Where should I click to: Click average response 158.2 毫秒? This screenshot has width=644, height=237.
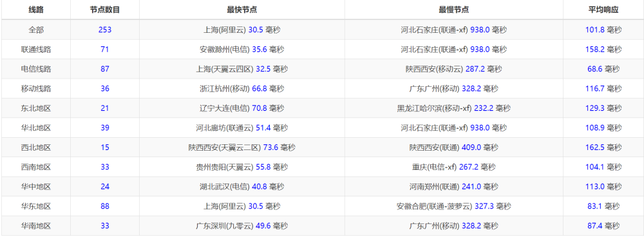click(603, 50)
